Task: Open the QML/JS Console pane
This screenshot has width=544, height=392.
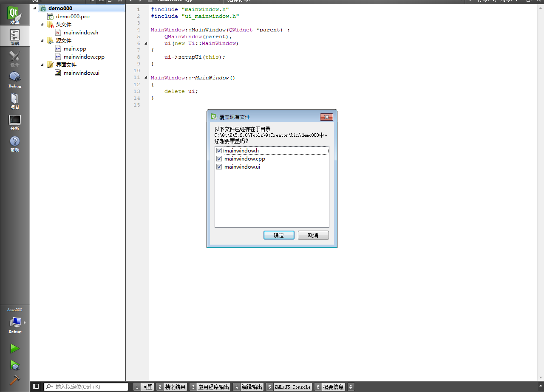Action: (x=289, y=387)
